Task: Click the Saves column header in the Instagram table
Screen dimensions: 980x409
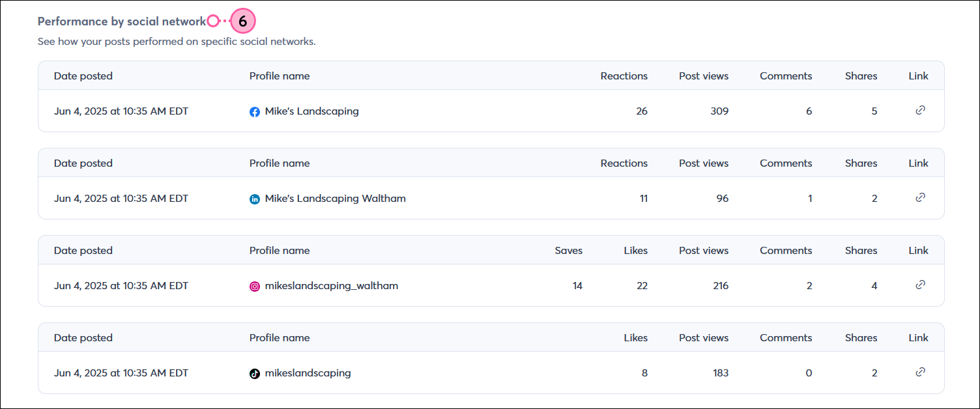Action: pos(568,250)
